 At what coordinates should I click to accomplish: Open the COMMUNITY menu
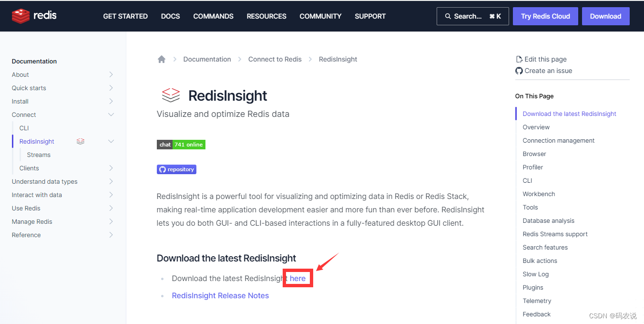click(320, 16)
